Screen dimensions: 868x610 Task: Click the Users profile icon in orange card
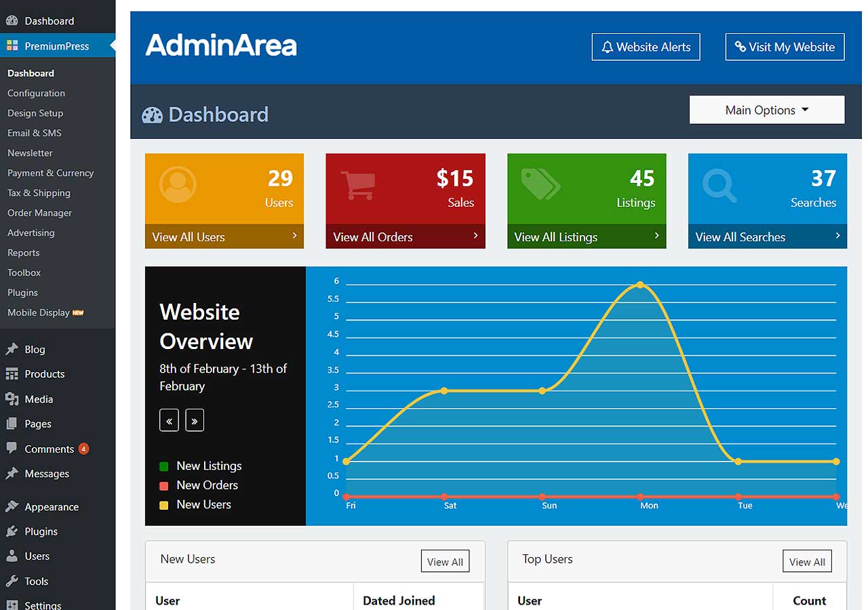pyautogui.click(x=178, y=183)
